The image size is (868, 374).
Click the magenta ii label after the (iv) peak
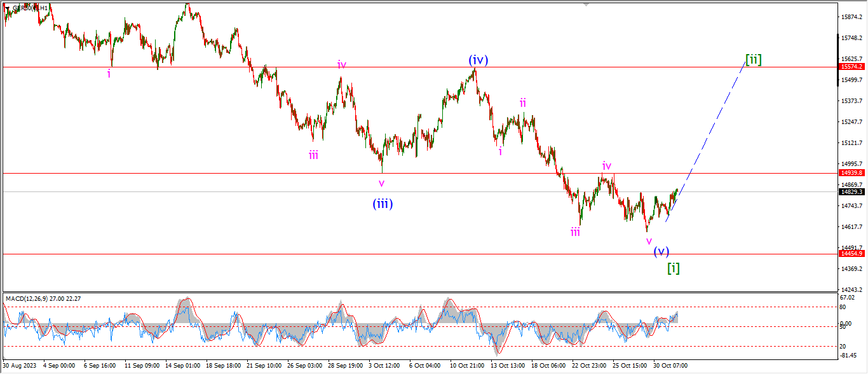click(x=522, y=102)
